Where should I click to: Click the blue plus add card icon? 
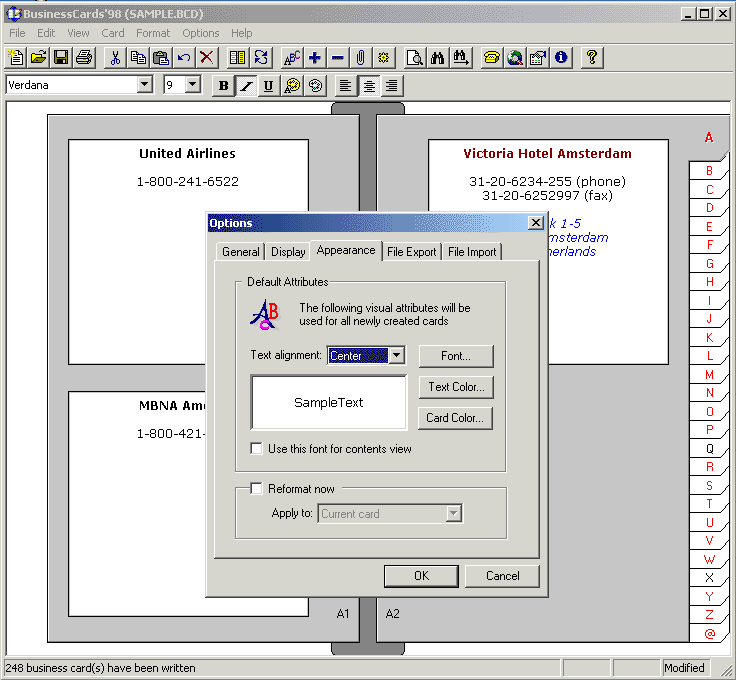pos(315,58)
